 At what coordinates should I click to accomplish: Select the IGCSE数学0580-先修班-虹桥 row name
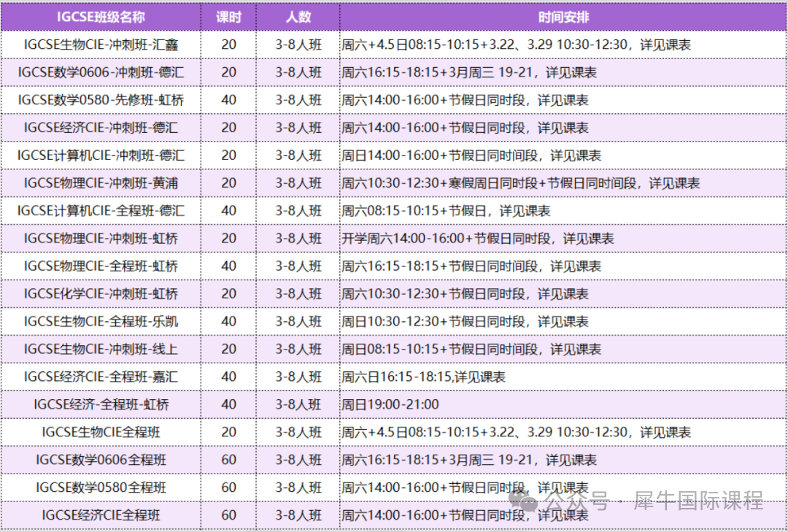coord(101,100)
